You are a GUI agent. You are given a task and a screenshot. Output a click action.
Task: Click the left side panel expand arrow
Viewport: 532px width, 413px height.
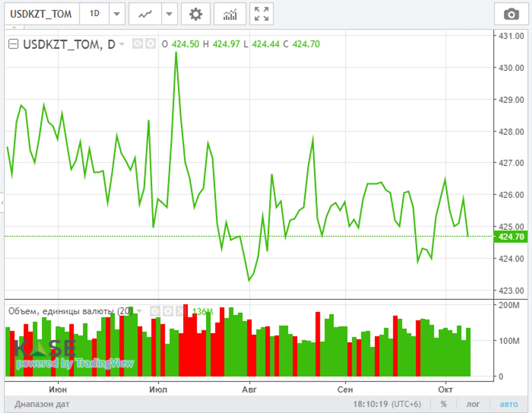click(2, 203)
